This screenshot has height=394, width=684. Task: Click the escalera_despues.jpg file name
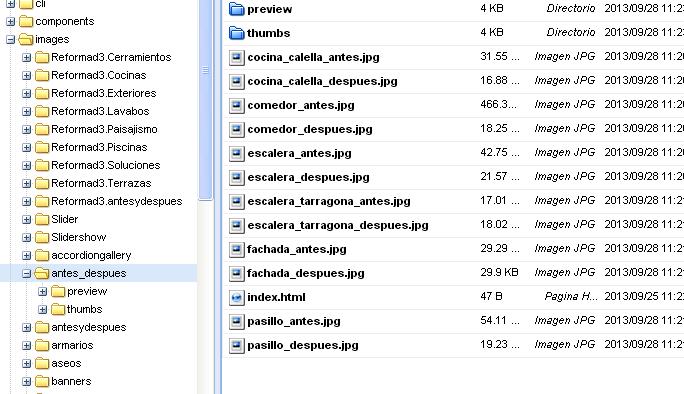[x=308, y=177]
